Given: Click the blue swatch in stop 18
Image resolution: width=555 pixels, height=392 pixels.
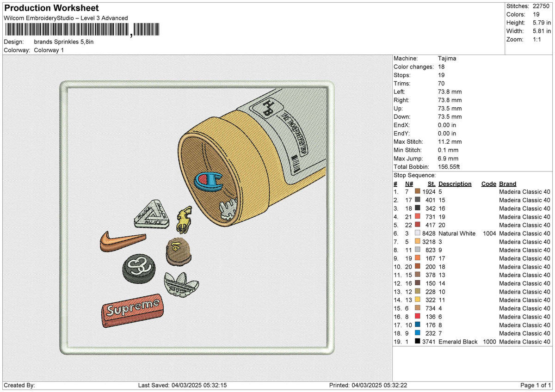Looking at the screenshot, I should tap(418, 333).
